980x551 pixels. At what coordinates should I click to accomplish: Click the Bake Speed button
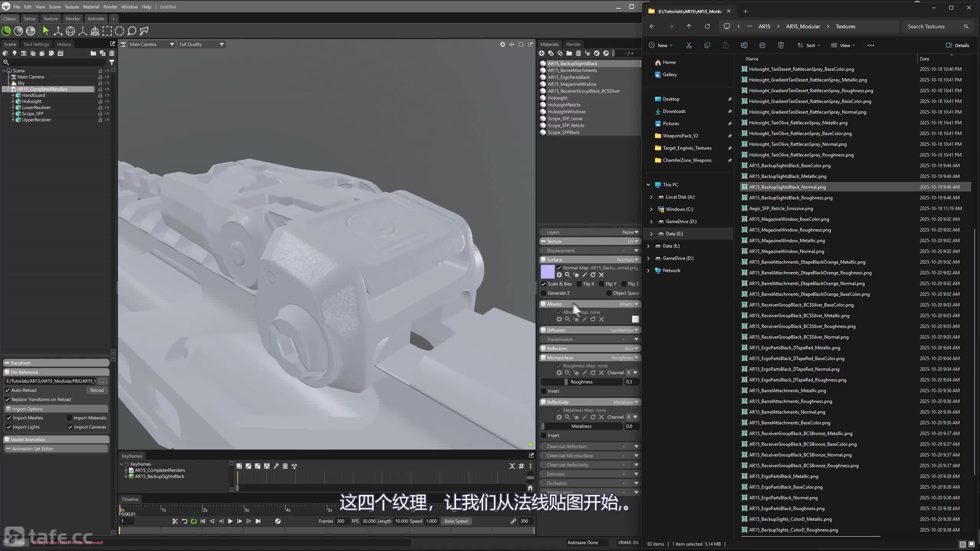456,521
